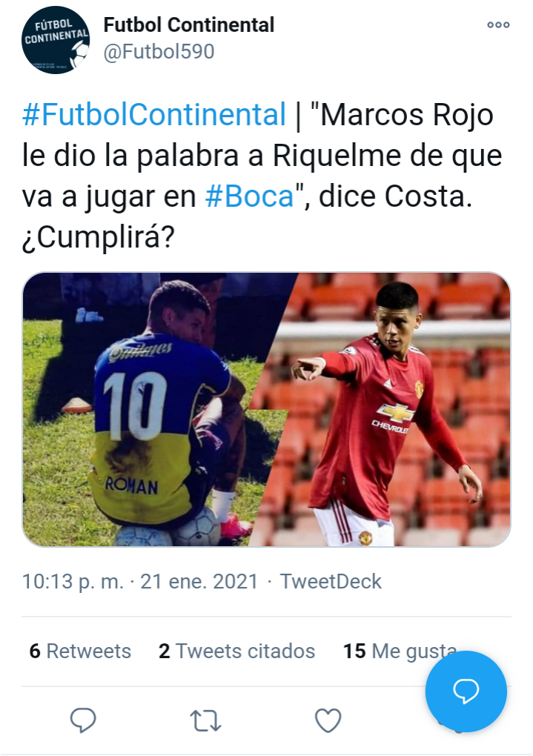This screenshot has height=756, width=533.
Task: Open the tweet timestamp 10:13 p. m.
Action: tap(73, 582)
